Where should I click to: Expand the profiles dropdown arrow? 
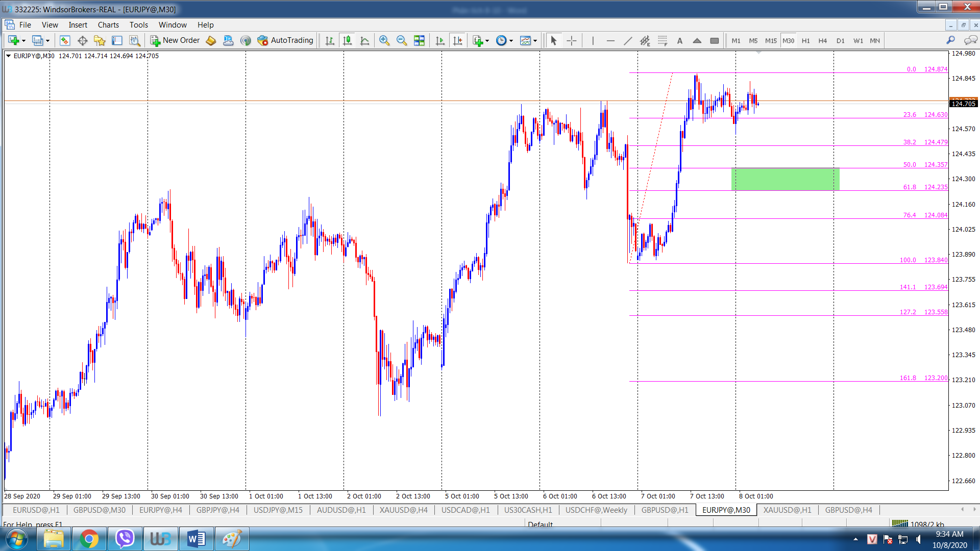coord(47,41)
